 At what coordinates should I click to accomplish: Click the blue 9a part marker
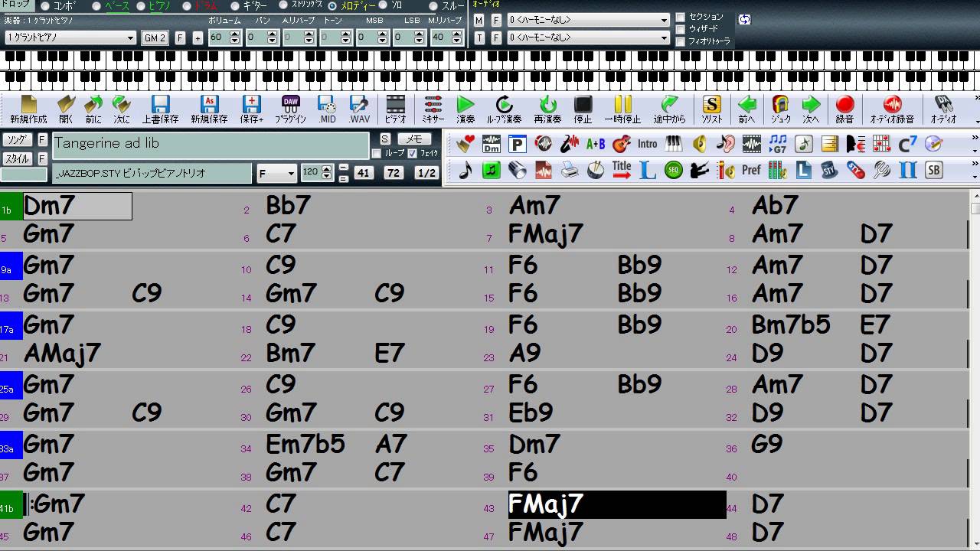click(x=11, y=266)
